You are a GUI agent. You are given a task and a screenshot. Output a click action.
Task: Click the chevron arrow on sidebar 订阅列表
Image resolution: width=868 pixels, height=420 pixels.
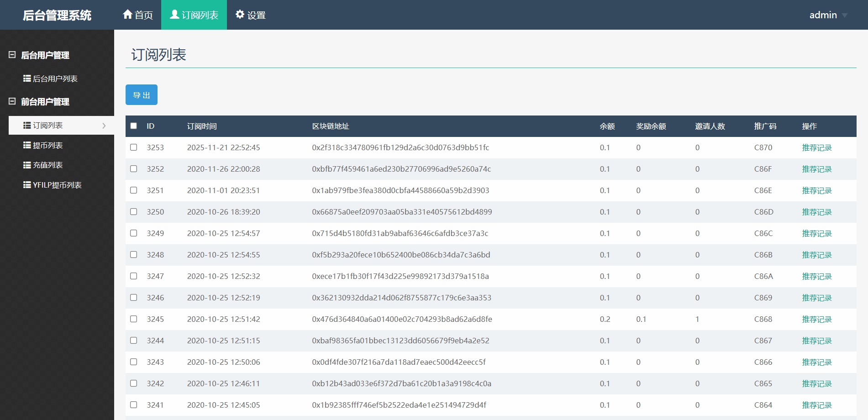(104, 126)
